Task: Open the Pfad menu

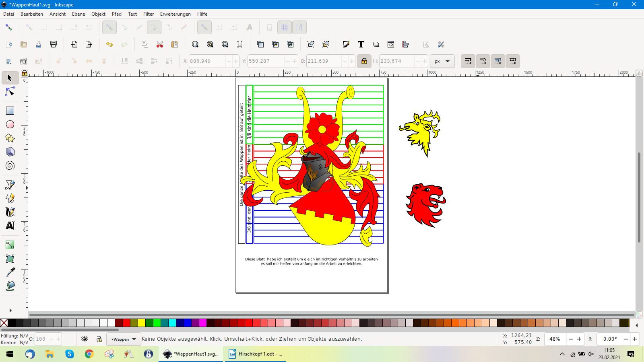Action: (116, 14)
